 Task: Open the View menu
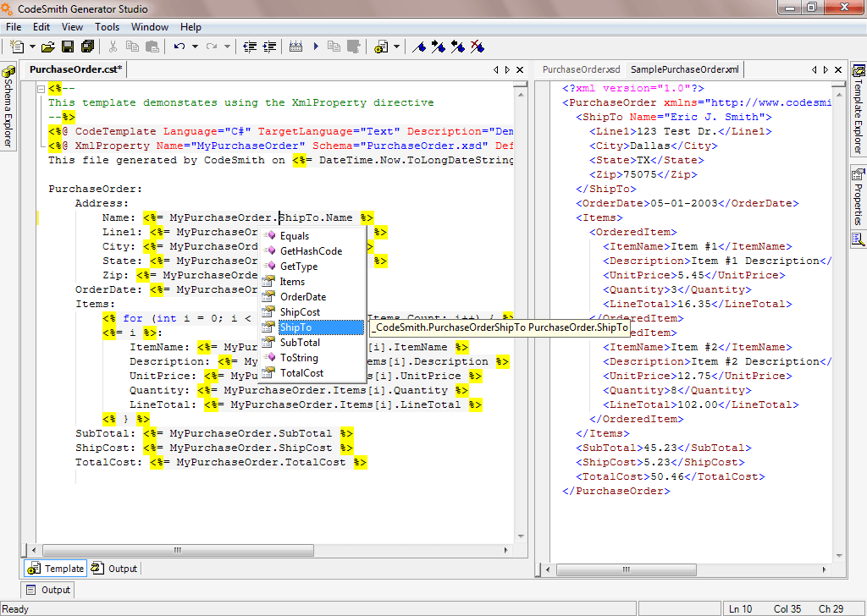coord(73,27)
